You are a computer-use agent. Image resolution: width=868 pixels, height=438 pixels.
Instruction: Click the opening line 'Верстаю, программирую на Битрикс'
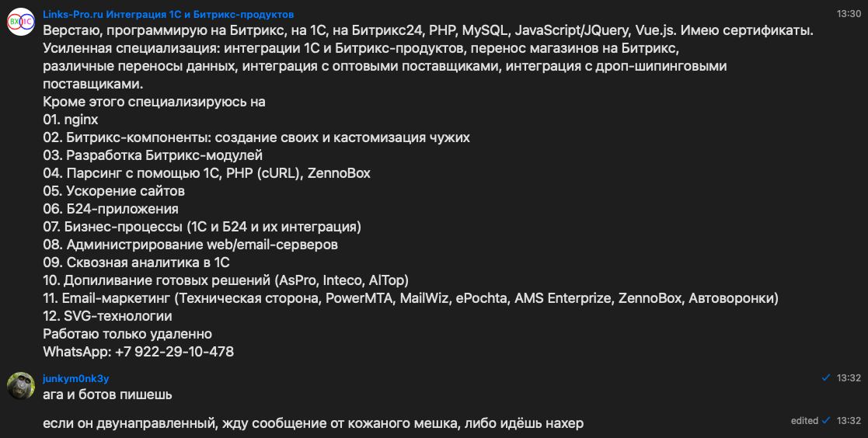427,31
